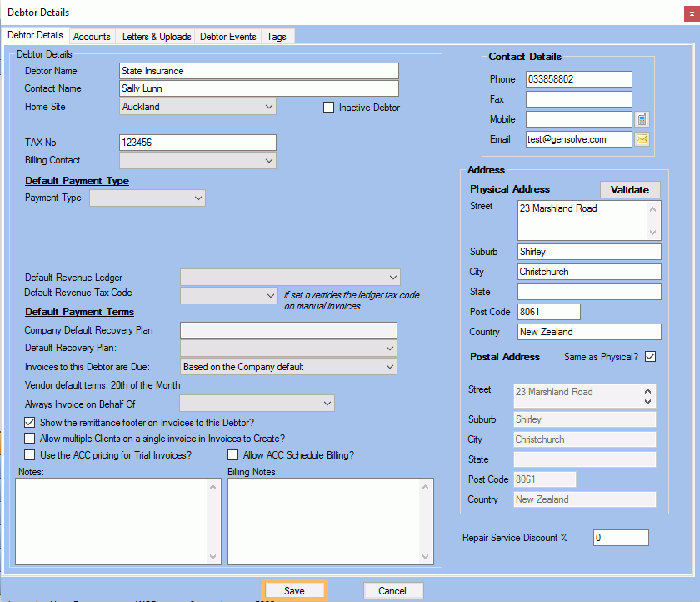Open the Default Revenue Ledger dropdown
The height and width of the screenshot is (602, 700).
(x=392, y=278)
